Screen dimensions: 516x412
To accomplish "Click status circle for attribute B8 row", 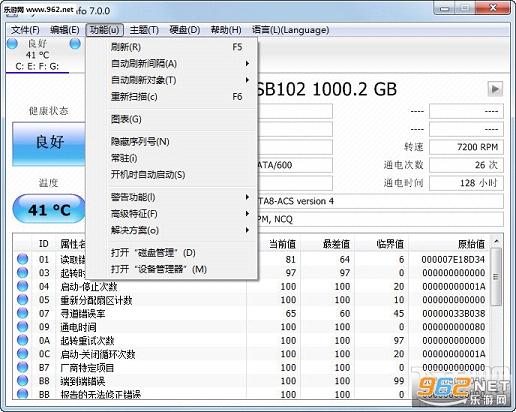I will (x=22, y=381).
